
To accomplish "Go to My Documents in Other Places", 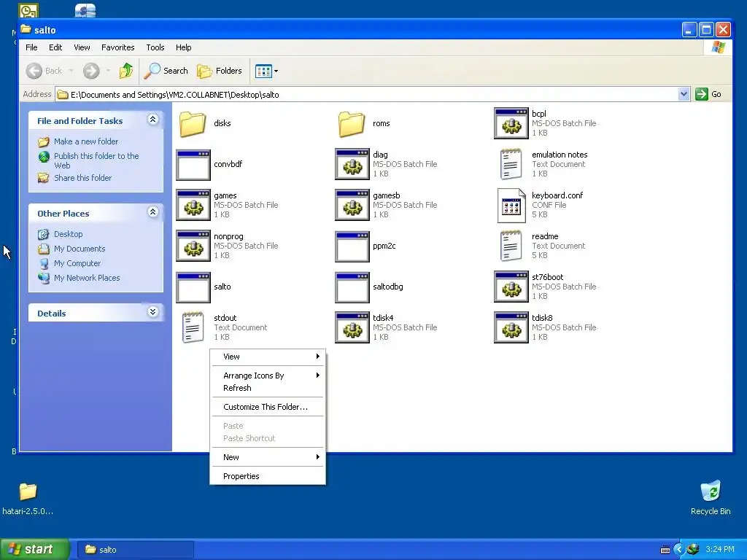I will point(80,249).
